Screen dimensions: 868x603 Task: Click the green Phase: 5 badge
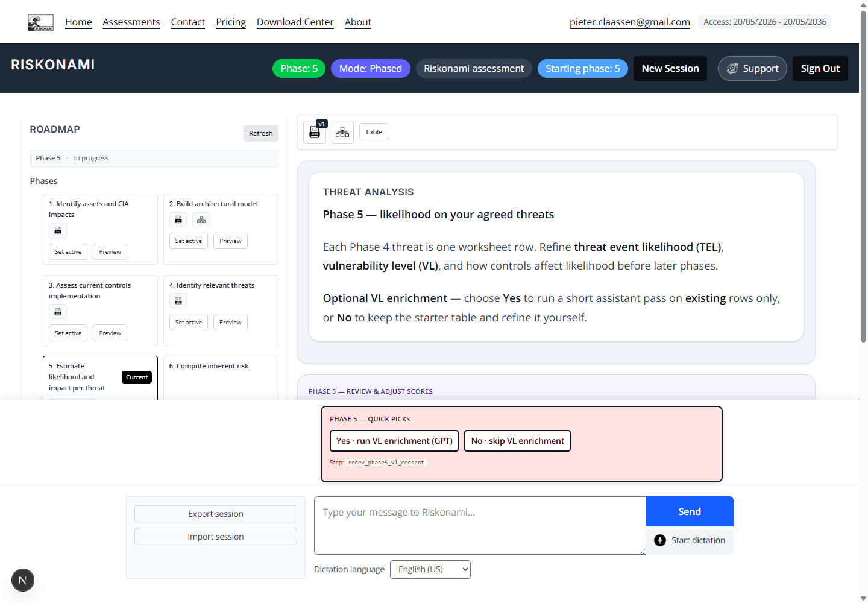(x=299, y=69)
